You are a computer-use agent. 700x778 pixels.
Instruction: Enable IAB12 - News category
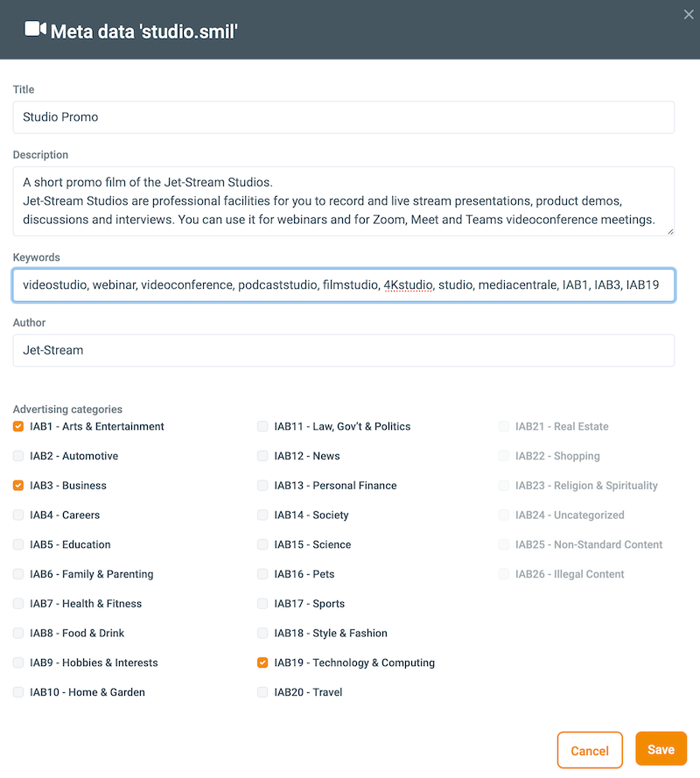(262, 456)
